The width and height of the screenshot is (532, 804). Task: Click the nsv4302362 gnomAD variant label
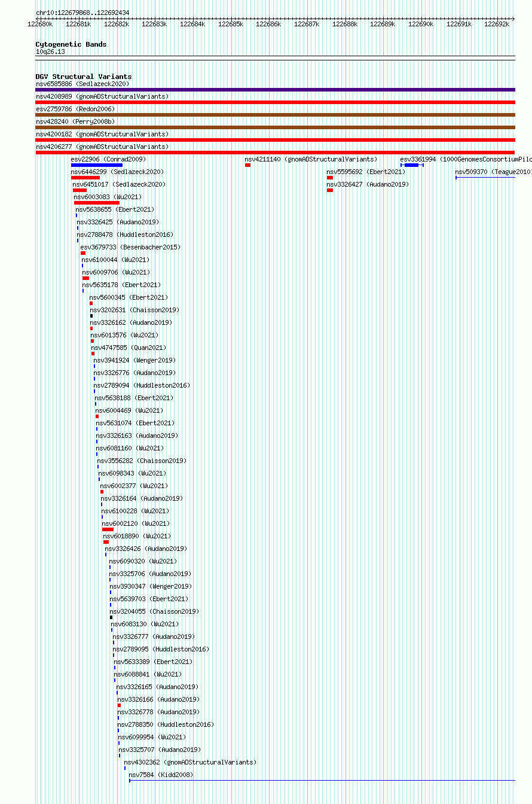190,762
